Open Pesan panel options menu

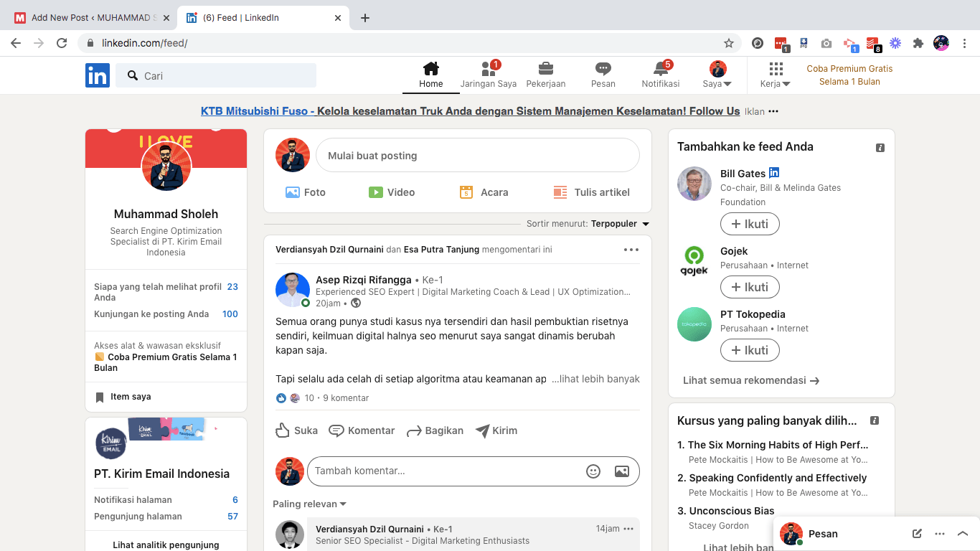(940, 534)
